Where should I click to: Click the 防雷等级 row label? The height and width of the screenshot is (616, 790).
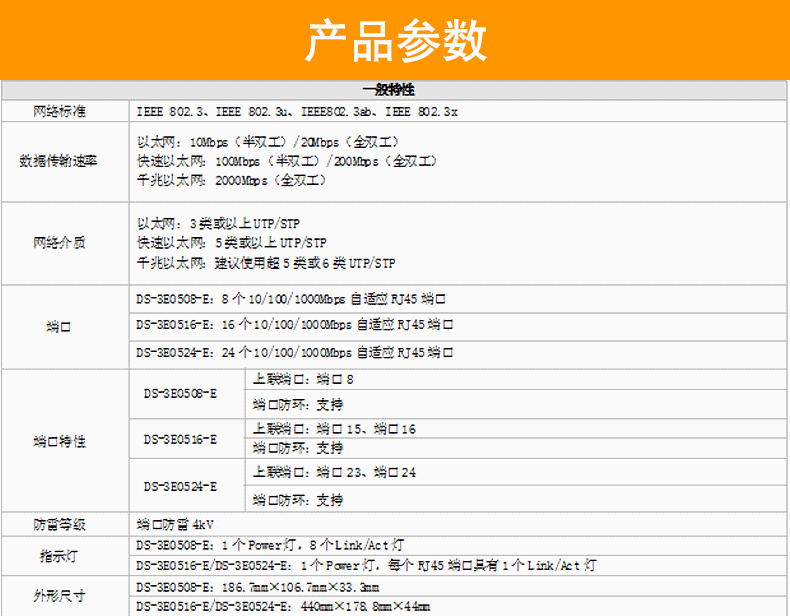point(59,525)
